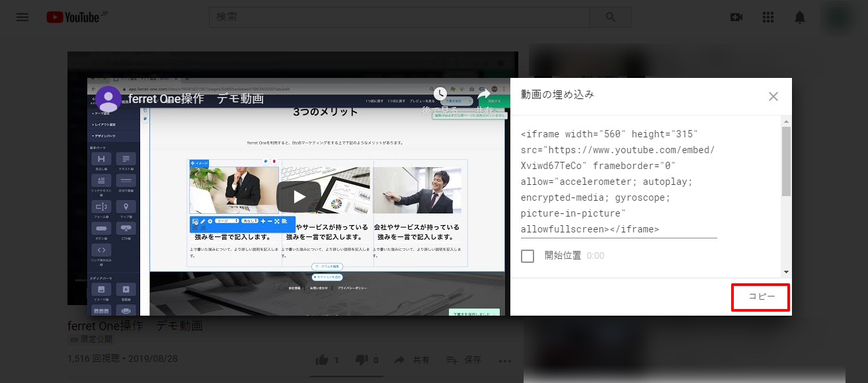Open the YouTube hamburger guide menu

[22, 17]
